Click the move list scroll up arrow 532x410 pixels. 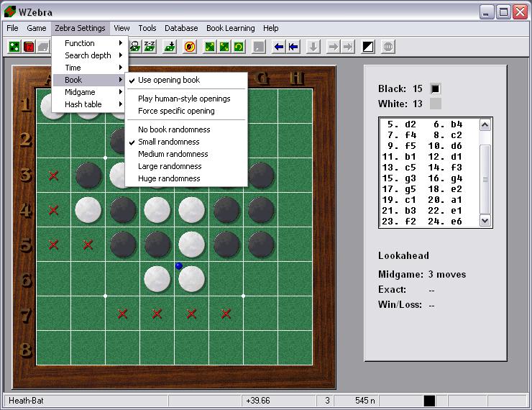485,125
